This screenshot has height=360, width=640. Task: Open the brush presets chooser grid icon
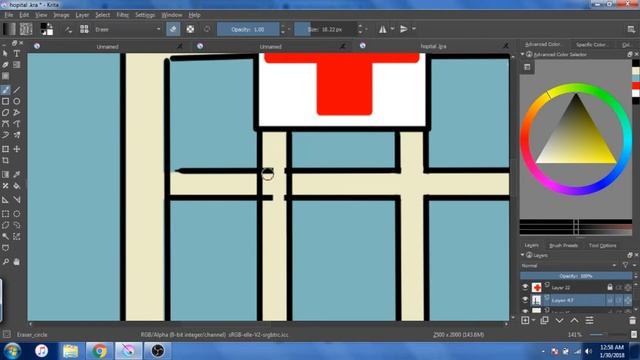tap(84, 29)
